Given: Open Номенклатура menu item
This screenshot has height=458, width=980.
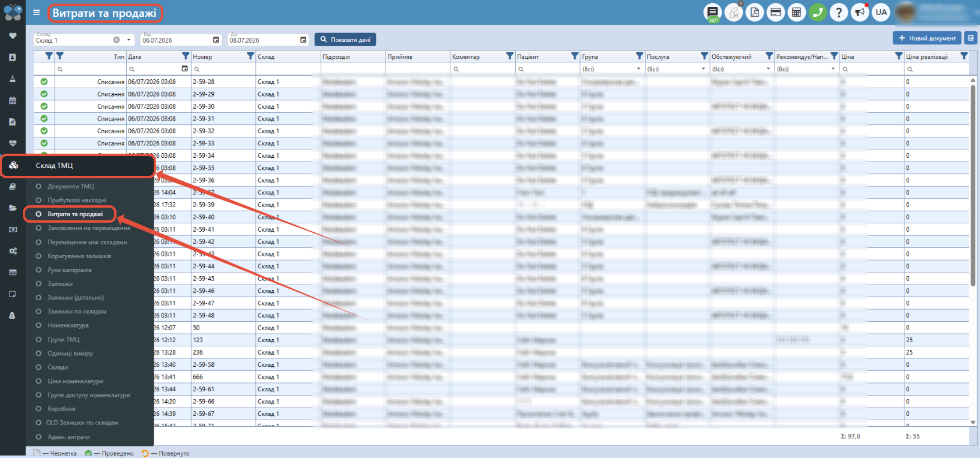Looking at the screenshot, I should point(68,325).
